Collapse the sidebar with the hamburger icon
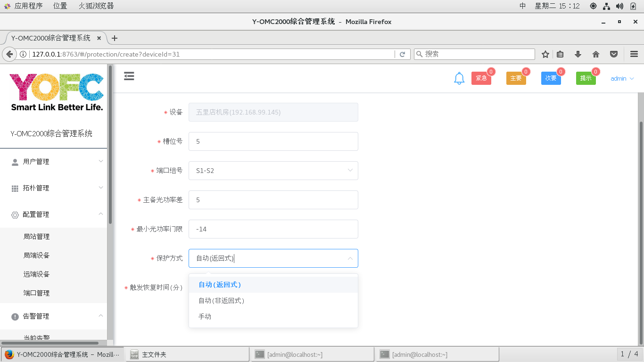Image resolution: width=644 pixels, height=362 pixels. pyautogui.click(x=129, y=76)
